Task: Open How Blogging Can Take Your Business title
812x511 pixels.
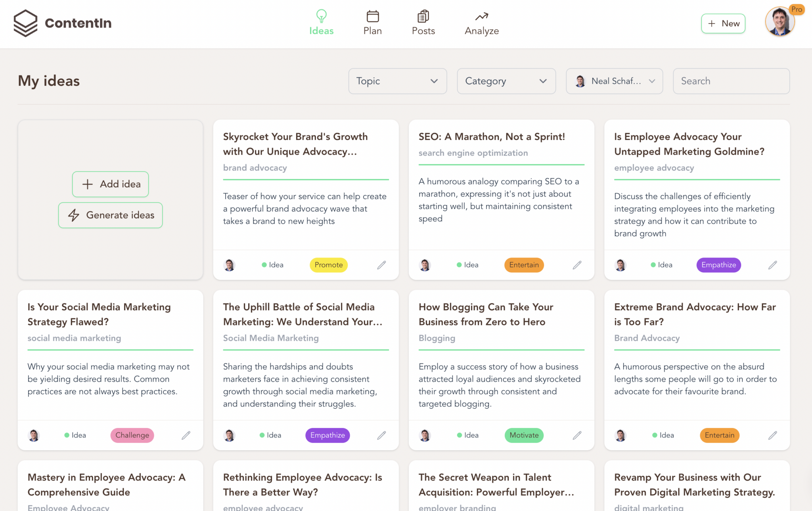Action: (486, 314)
